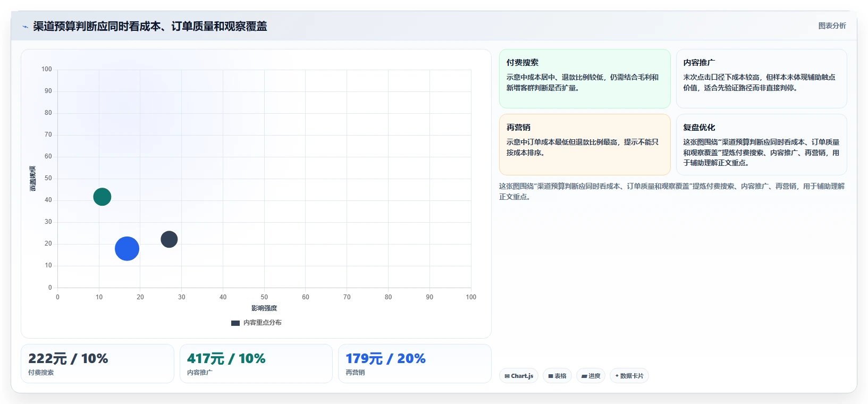868x404 pixels.
Task: Open the 复盘优化 insight card
Action: (x=761, y=145)
